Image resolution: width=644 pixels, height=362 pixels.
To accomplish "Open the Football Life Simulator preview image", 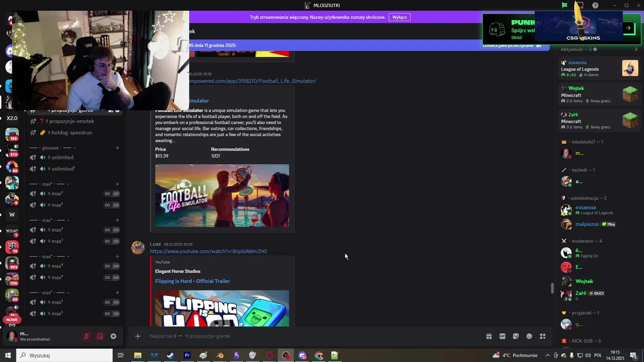I will [222, 196].
